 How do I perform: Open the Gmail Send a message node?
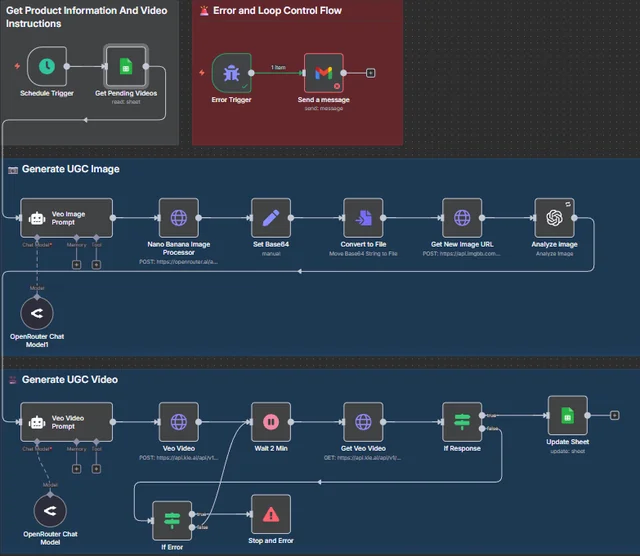(323, 73)
